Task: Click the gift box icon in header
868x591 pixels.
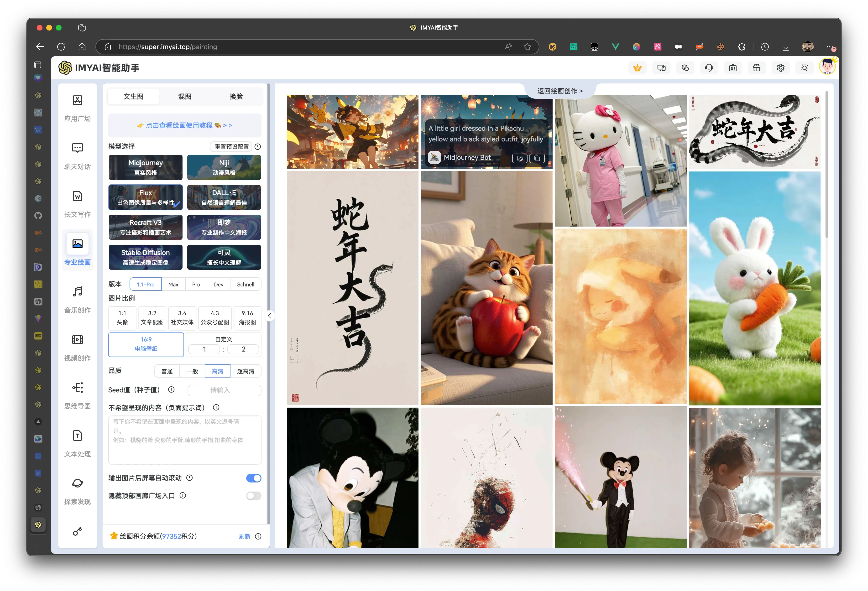Action: pos(757,67)
